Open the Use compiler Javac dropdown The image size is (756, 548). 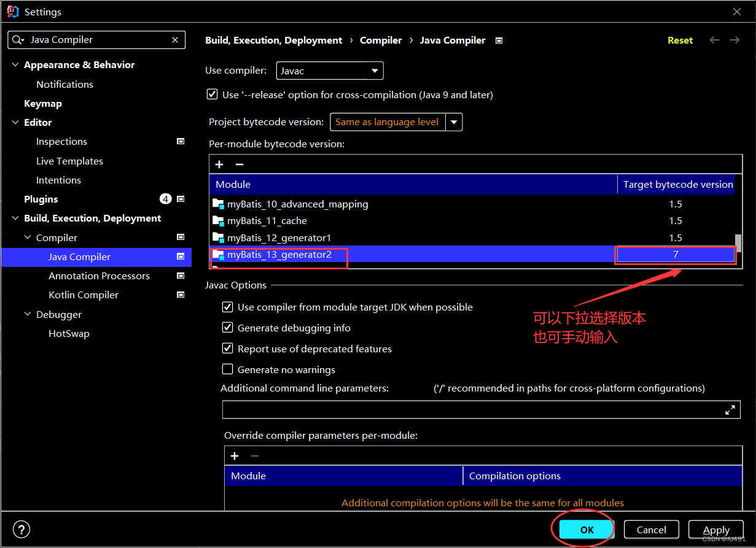(330, 71)
